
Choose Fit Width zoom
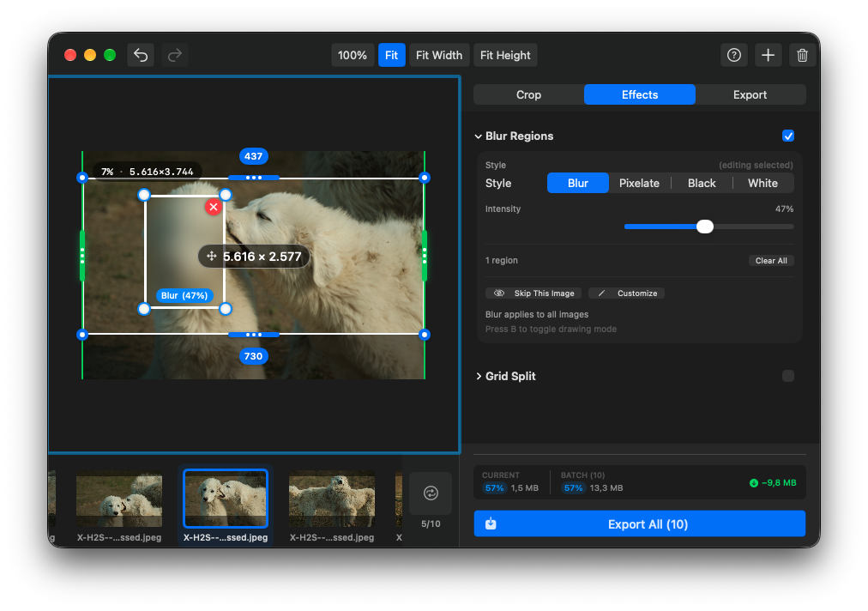(x=439, y=55)
